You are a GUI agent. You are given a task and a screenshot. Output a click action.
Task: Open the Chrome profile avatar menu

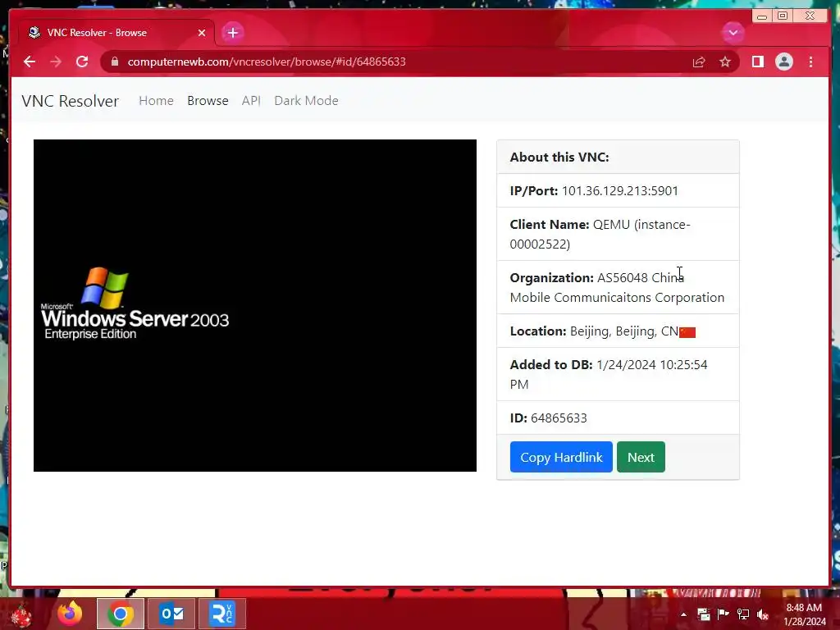[x=783, y=62]
